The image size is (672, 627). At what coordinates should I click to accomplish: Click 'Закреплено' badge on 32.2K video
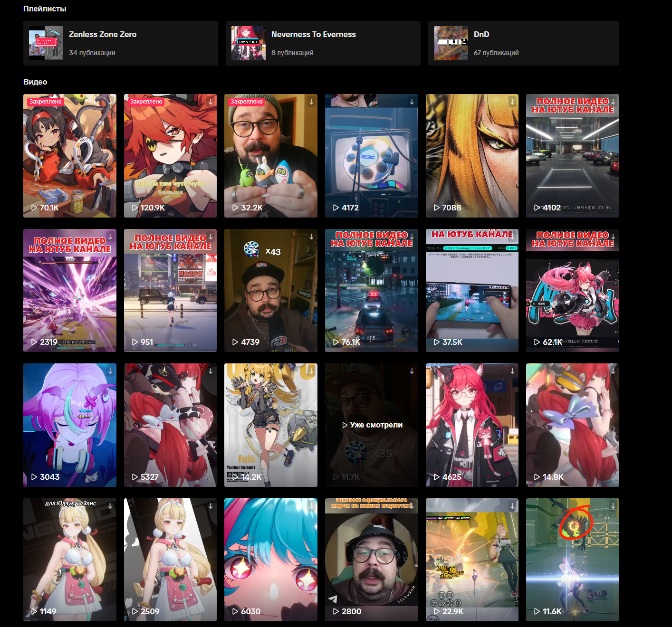(247, 102)
